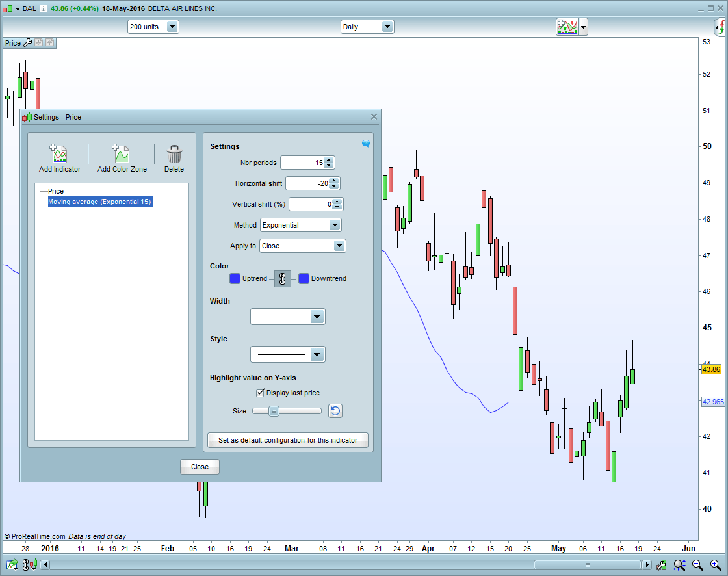Click the DAL ticker text in the title bar
The image size is (728, 576).
[x=29, y=8]
